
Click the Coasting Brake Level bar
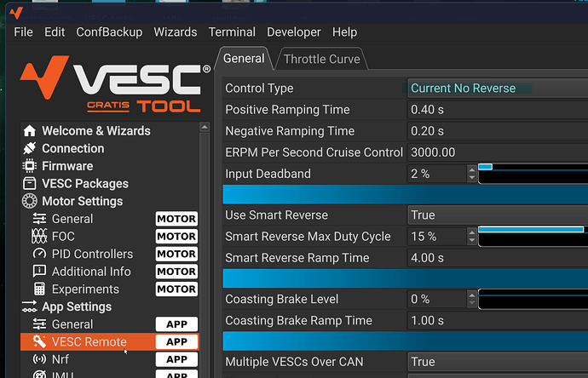coord(533,299)
